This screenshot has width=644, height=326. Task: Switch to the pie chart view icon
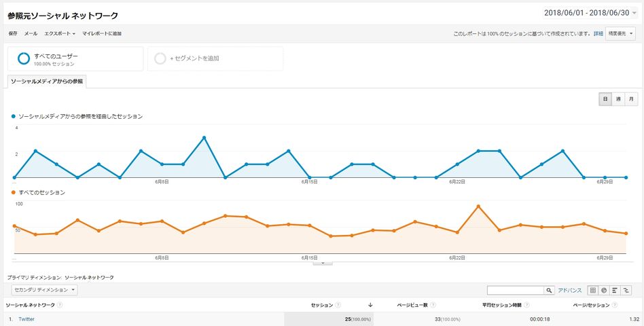click(603, 290)
